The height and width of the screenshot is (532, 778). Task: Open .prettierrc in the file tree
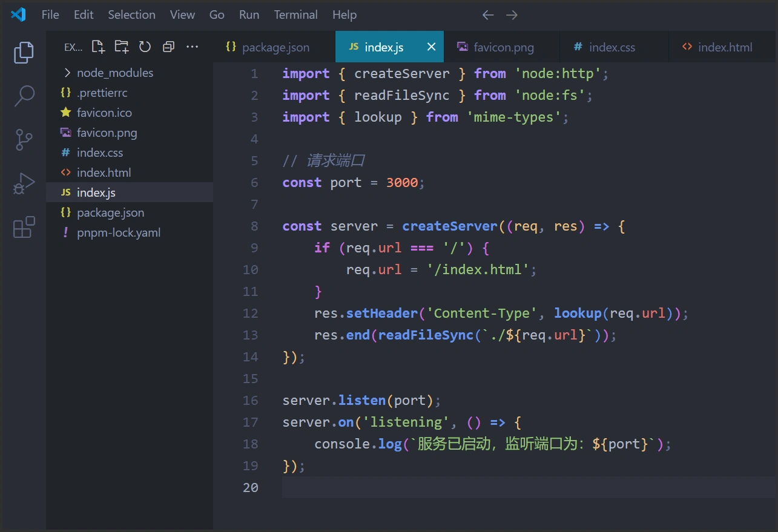(x=130, y=93)
